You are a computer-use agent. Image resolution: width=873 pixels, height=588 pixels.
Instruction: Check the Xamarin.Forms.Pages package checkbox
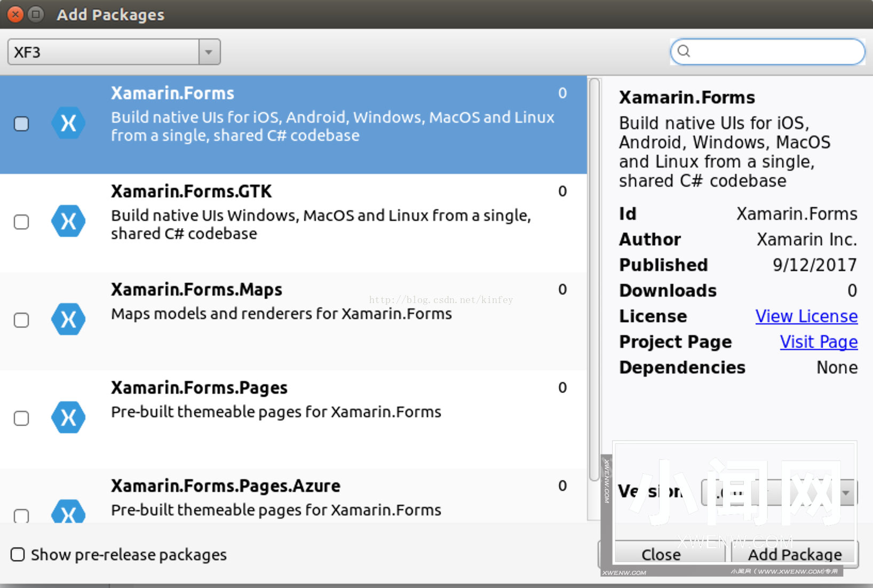[21, 418]
